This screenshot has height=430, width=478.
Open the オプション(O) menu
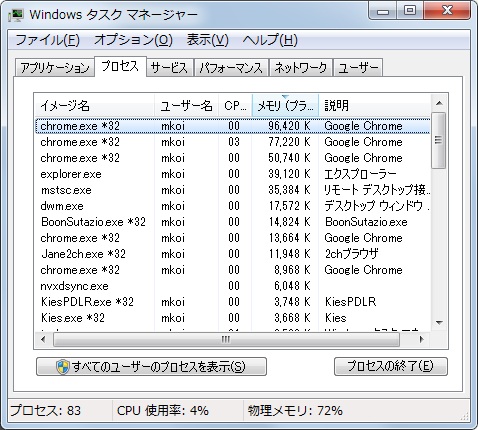coord(133,40)
